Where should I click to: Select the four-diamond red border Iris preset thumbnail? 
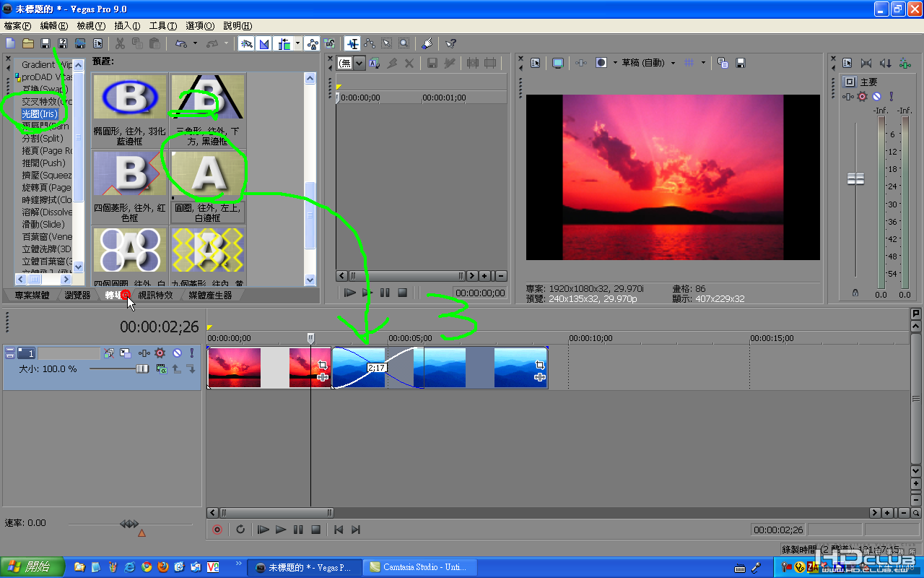click(130, 176)
